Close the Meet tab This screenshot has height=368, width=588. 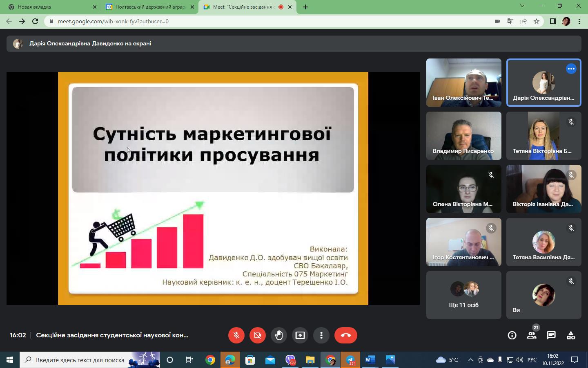[x=290, y=7]
